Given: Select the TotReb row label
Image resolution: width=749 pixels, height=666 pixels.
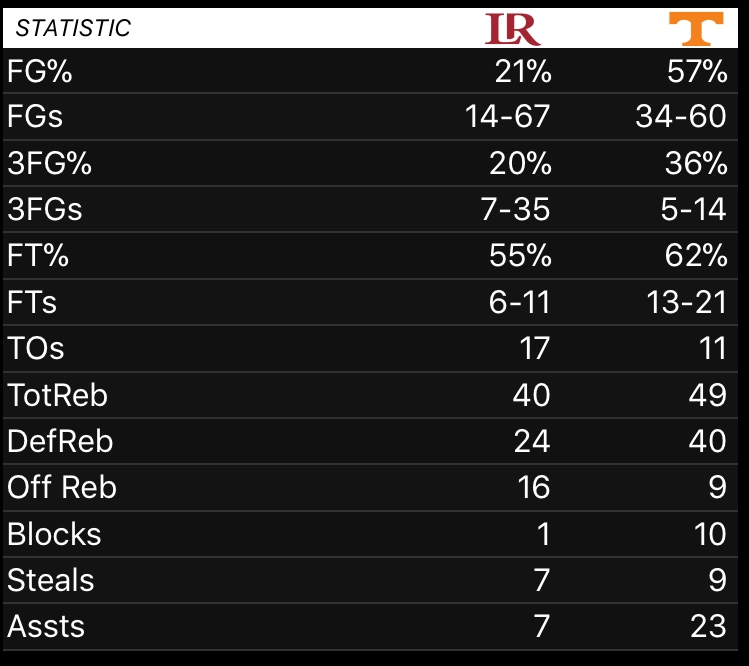Looking at the screenshot, I should (57, 395).
